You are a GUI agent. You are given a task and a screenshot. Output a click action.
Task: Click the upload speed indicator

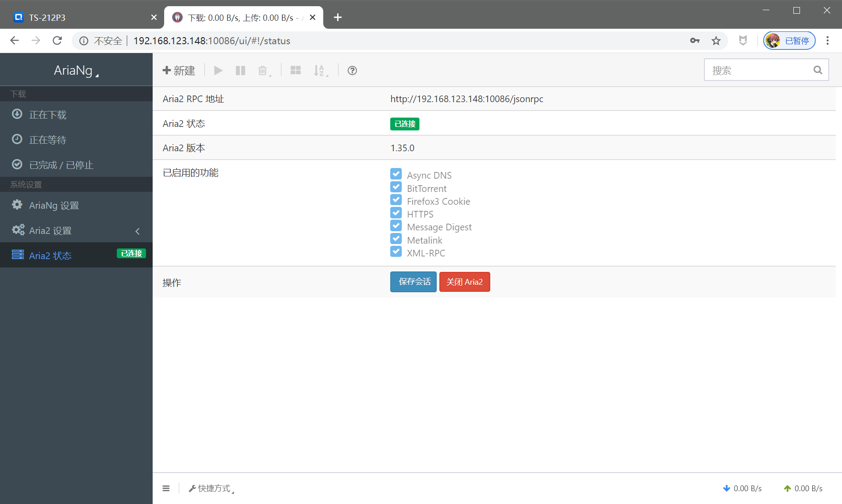[x=803, y=488]
